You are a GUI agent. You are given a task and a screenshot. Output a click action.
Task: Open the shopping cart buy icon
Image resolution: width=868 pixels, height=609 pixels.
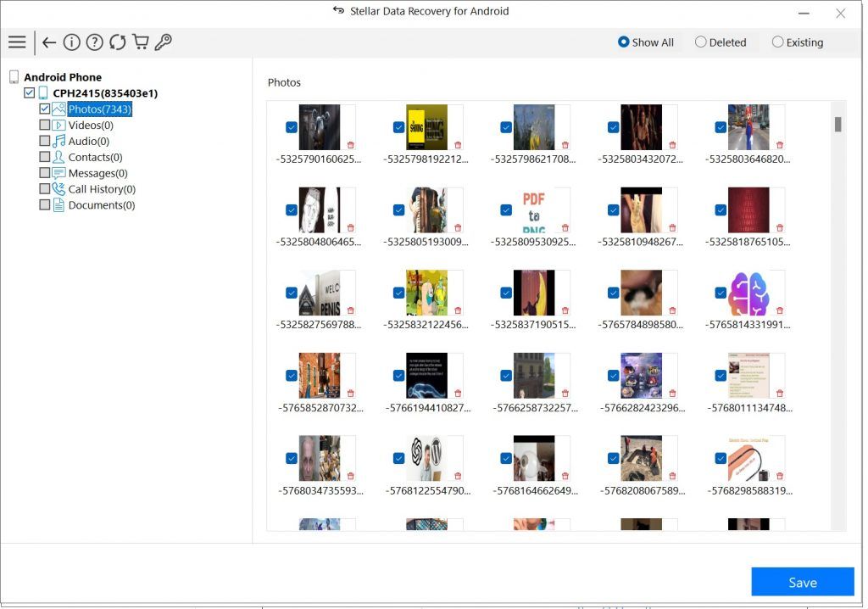click(x=141, y=42)
